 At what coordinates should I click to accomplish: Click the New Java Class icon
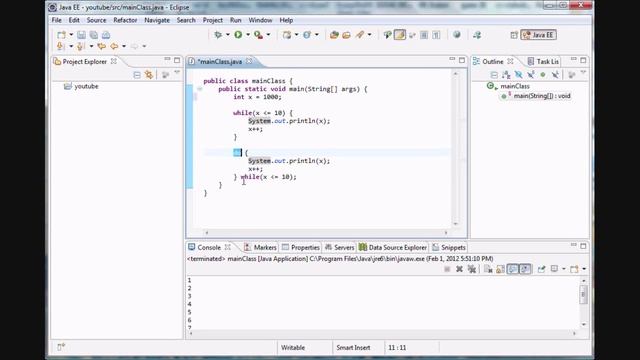pos(307,35)
